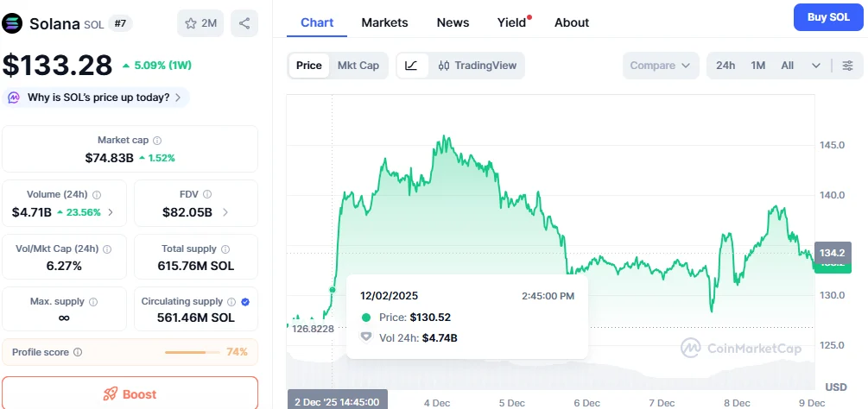Click the Profile score info icon
The height and width of the screenshot is (409, 868).
(x=78, y=352)
